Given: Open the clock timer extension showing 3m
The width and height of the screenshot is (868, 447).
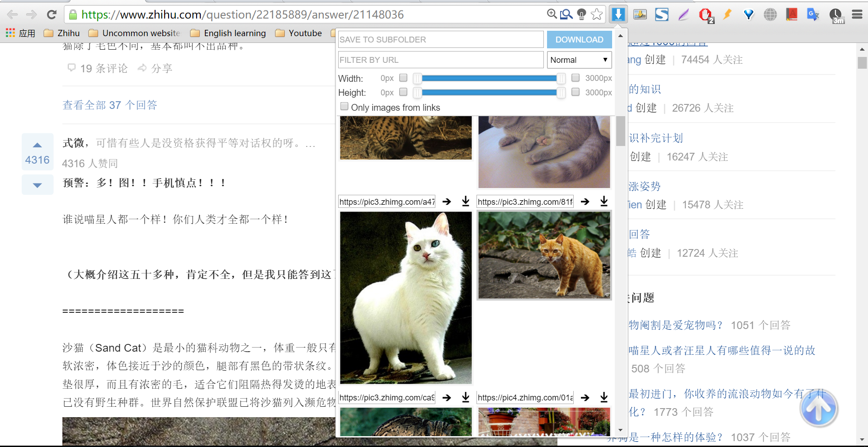Looking at the screenshot, I should click(836, 15).
